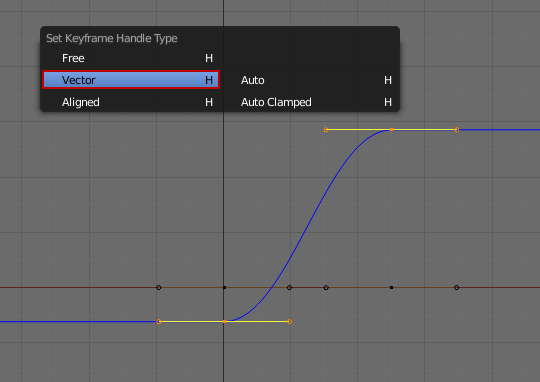
Task: Click right handle of second red-curve keyframe
Action: pos(457,287)
